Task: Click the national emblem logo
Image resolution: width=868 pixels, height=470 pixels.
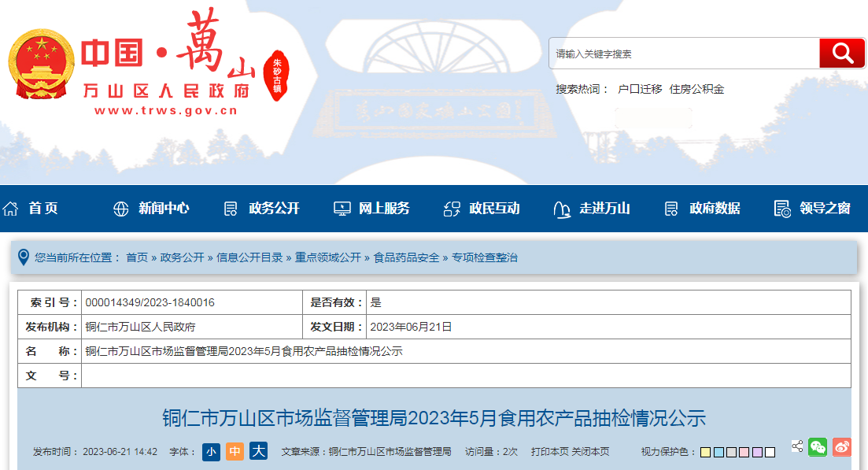Action: [39, 65]
